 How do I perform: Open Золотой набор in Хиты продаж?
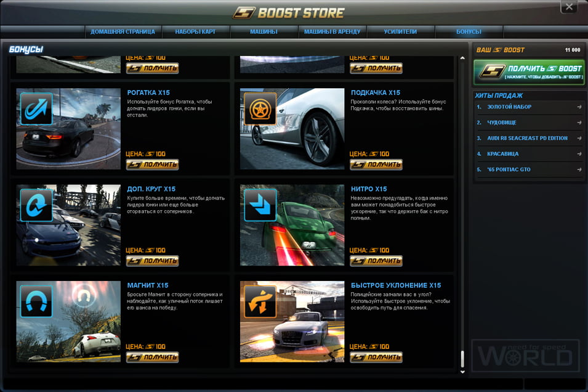[529, 107]
